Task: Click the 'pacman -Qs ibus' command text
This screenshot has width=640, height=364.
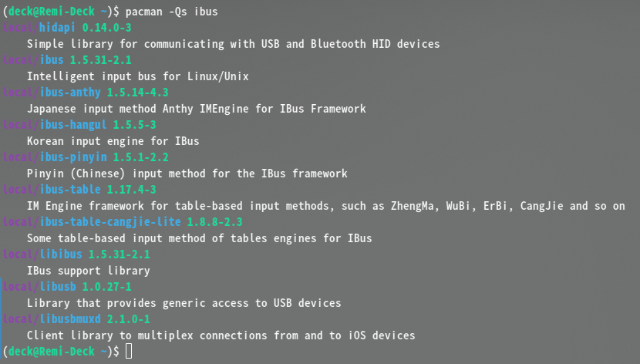Action: click(x=171, y=12)
